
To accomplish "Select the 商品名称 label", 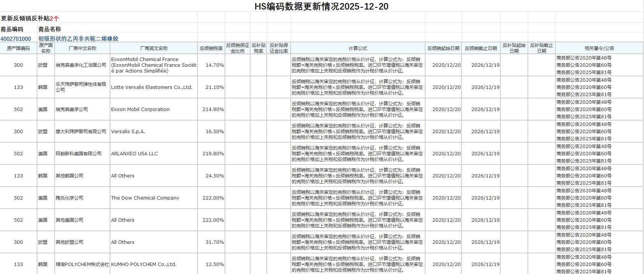I will 50,29.
